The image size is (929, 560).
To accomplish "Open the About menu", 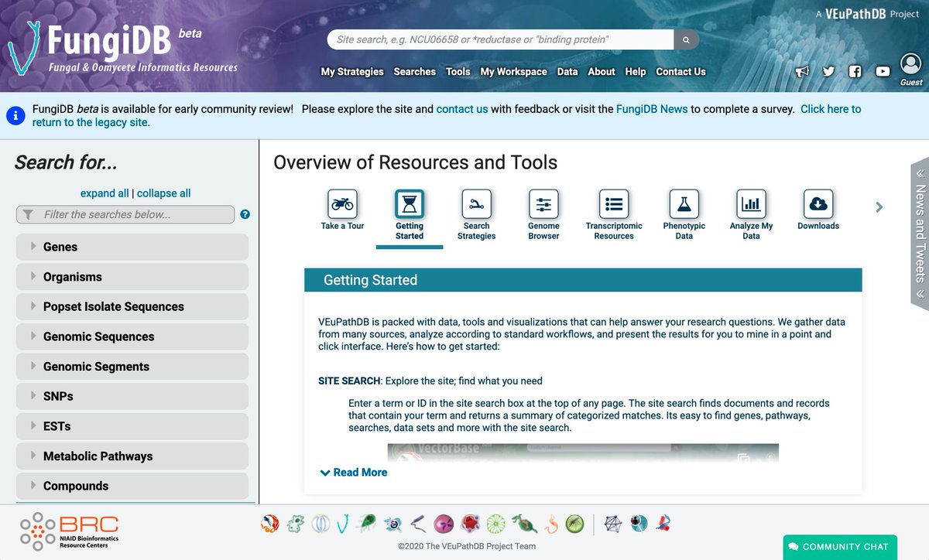I will [602, 71].
